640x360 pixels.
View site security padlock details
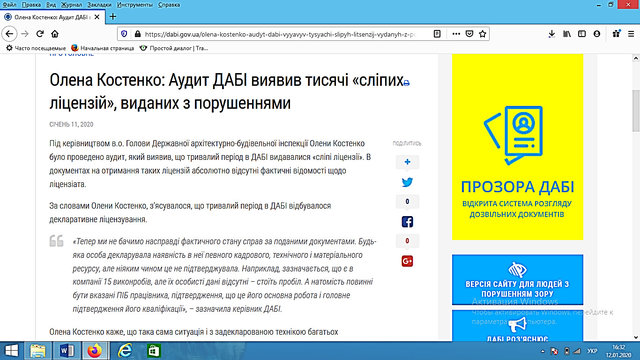pyautogui.click(x=138, y=34)
